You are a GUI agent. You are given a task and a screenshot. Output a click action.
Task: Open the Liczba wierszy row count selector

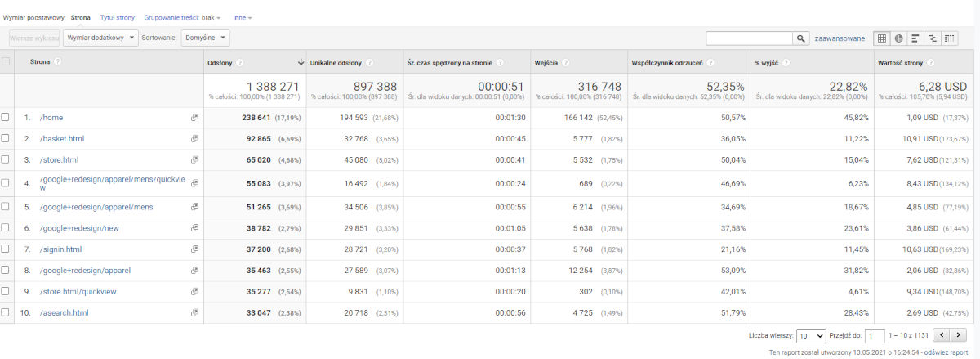[x=809, y=335]
